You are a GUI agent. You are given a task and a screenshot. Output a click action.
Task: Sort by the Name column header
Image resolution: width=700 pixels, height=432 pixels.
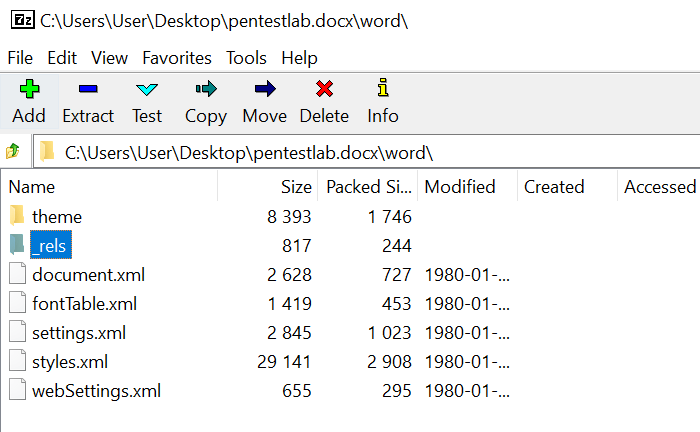109,187
